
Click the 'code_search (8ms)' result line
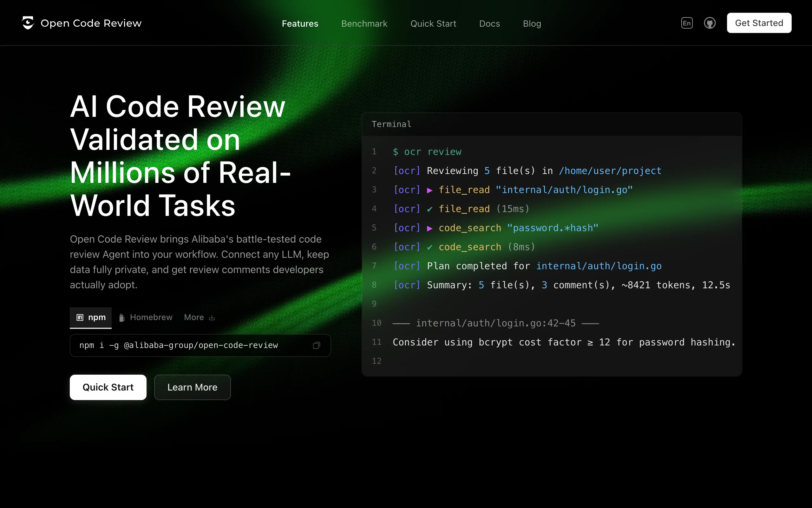click(464, 247)
